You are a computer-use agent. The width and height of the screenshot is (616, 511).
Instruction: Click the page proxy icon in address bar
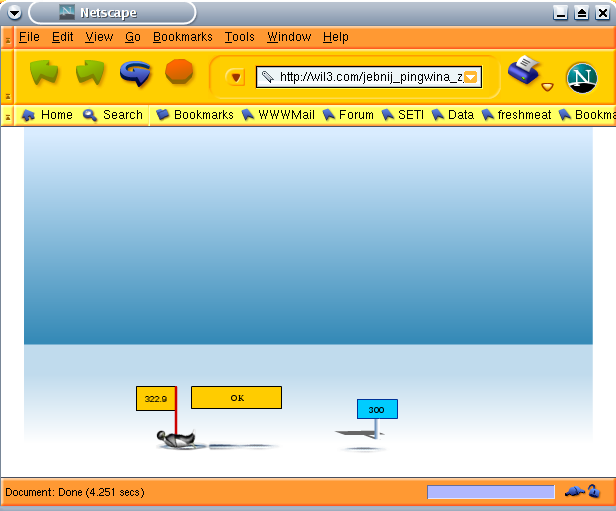click(268, 77)
